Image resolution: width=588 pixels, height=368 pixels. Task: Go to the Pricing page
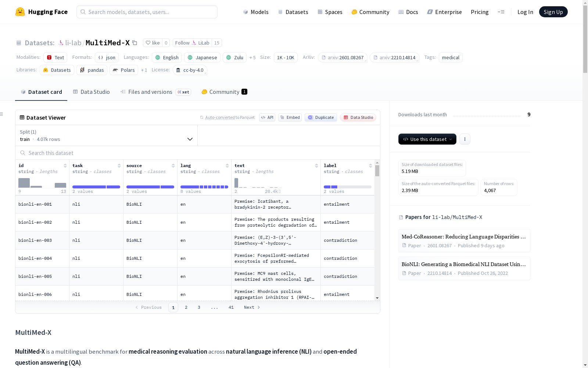click(480, 12)
